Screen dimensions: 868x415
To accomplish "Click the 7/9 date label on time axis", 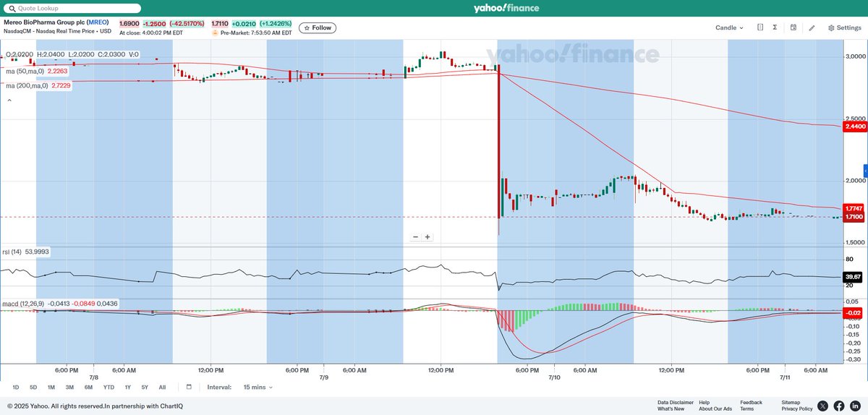I will coord(324,377).
